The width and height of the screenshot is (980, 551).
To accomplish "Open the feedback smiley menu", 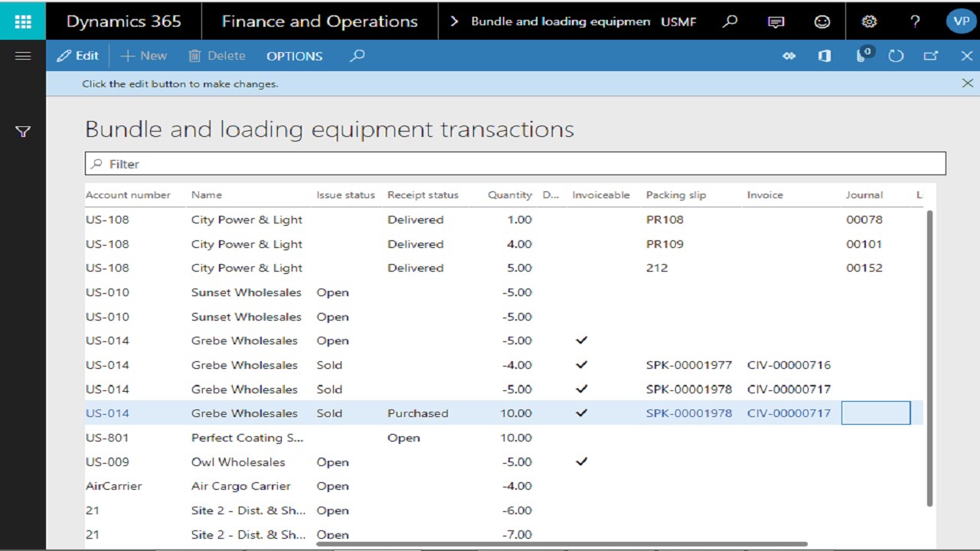I will (x=822, y=21).
